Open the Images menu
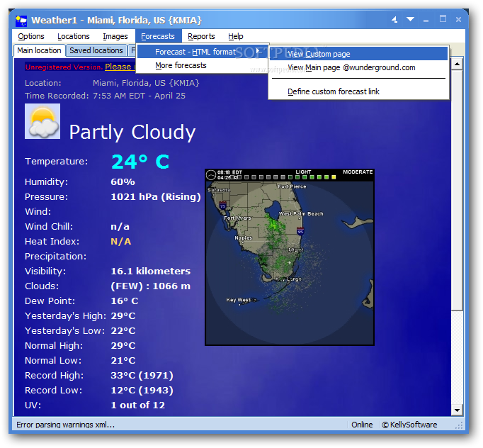483x448 pixels. pyautogui.click(x=115, y=36)
